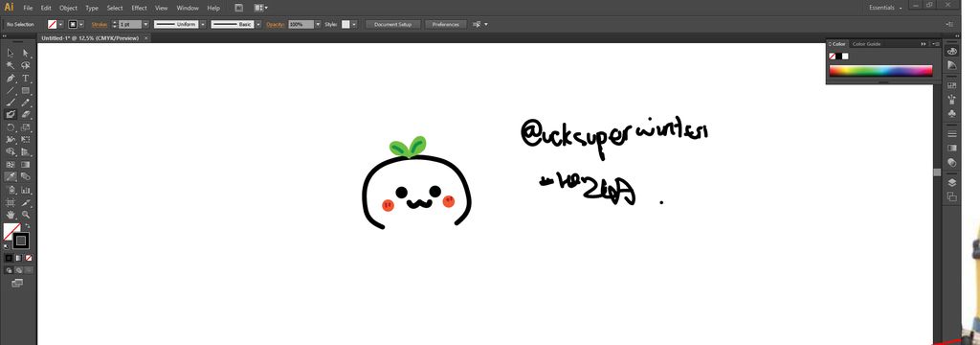Screen dimensions: 980x345
Task: Open the Color Guide icon in the dock
Action: coord(952,65)
